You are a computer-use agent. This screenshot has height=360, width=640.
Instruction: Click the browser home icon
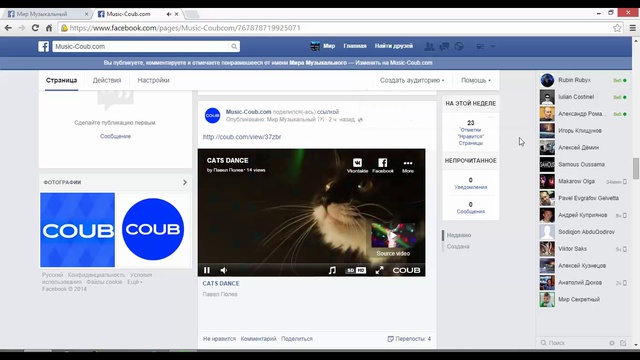click(49, 28)
